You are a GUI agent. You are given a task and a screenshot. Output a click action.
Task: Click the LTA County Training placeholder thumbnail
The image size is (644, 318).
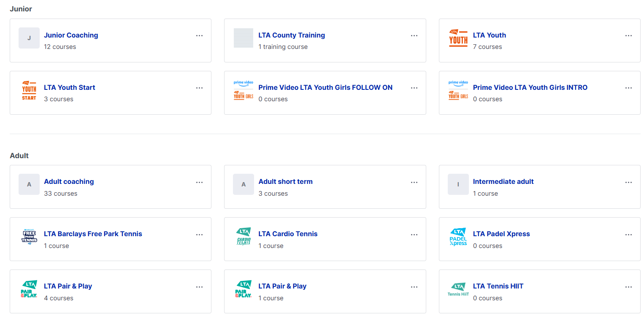click(x=244, y=38)
